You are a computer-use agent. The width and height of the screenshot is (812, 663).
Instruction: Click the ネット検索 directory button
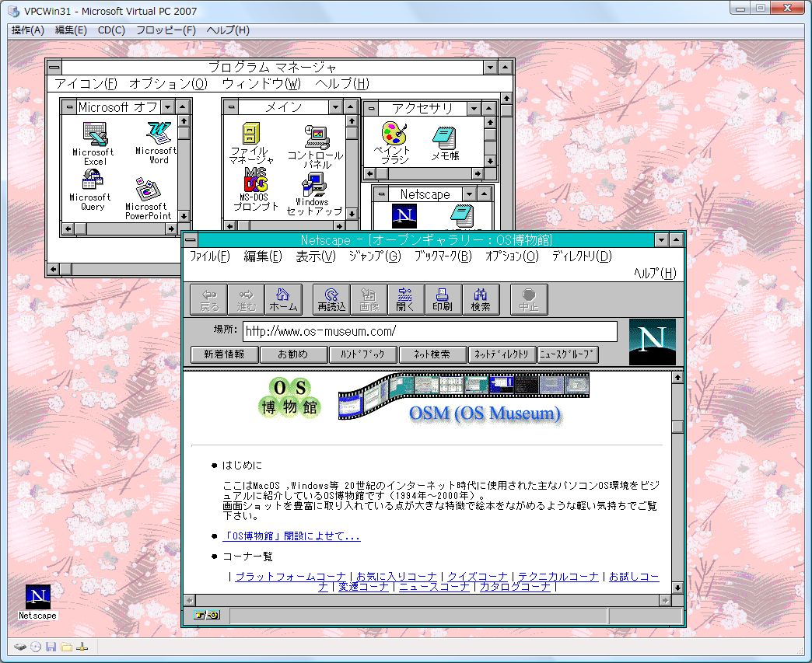[432, 354]
